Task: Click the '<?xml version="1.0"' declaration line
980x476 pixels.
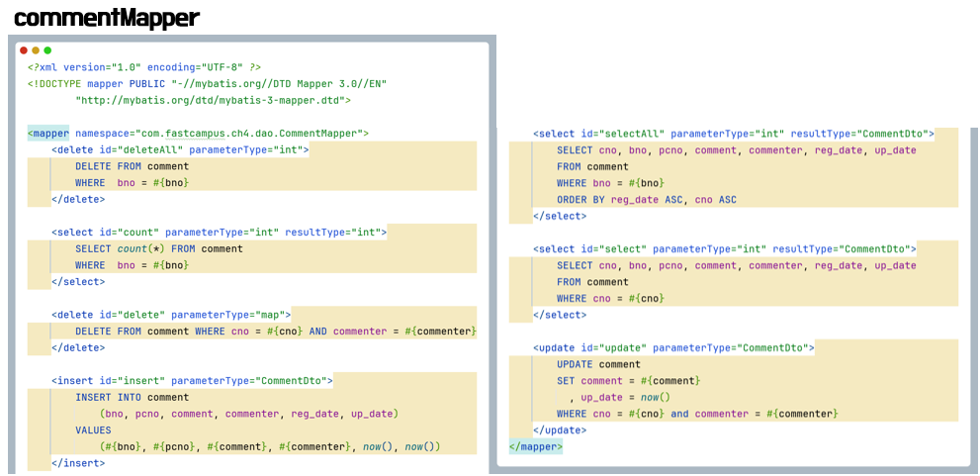Action: tap(144, 67)
